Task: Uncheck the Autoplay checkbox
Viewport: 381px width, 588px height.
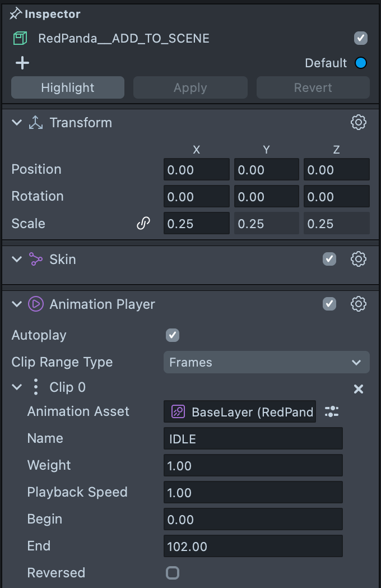Action: 173,335
